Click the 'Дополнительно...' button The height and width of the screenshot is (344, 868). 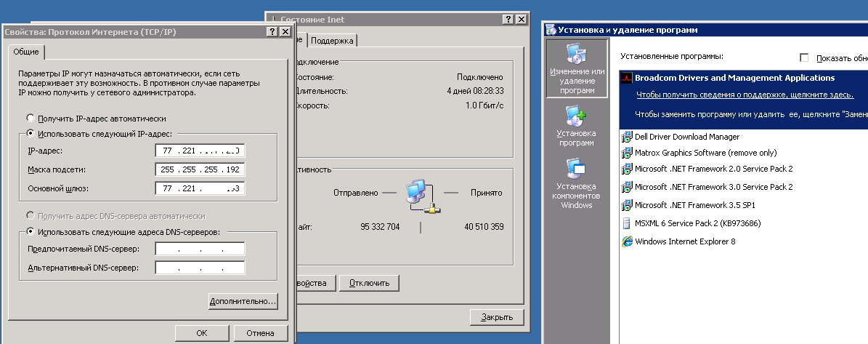pyautogui.click(x=243, y=301)
